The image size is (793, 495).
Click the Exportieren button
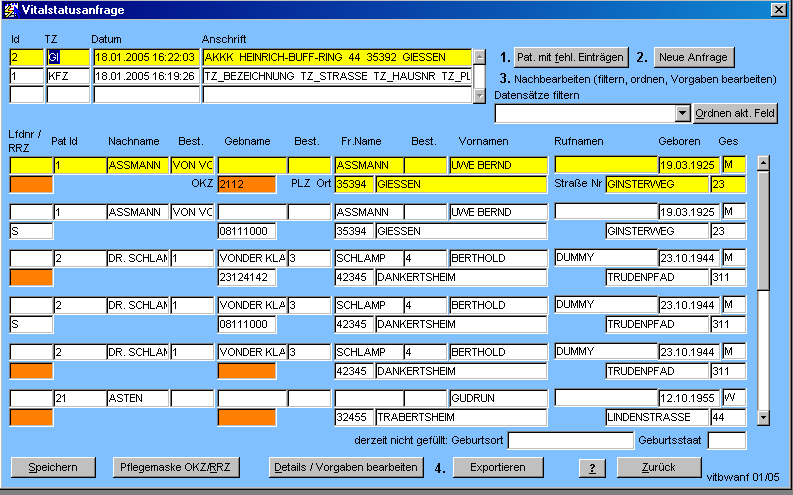[x=498, y=467]
